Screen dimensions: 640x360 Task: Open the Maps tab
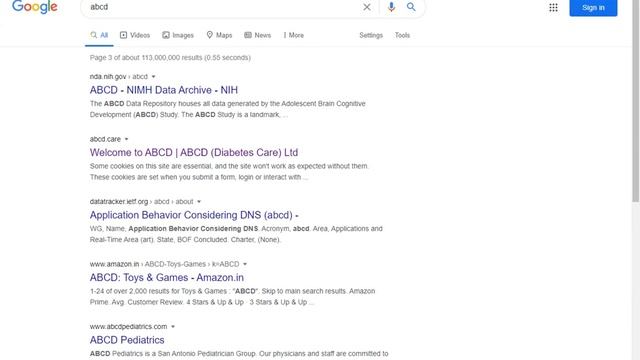(x=219, y=36)
